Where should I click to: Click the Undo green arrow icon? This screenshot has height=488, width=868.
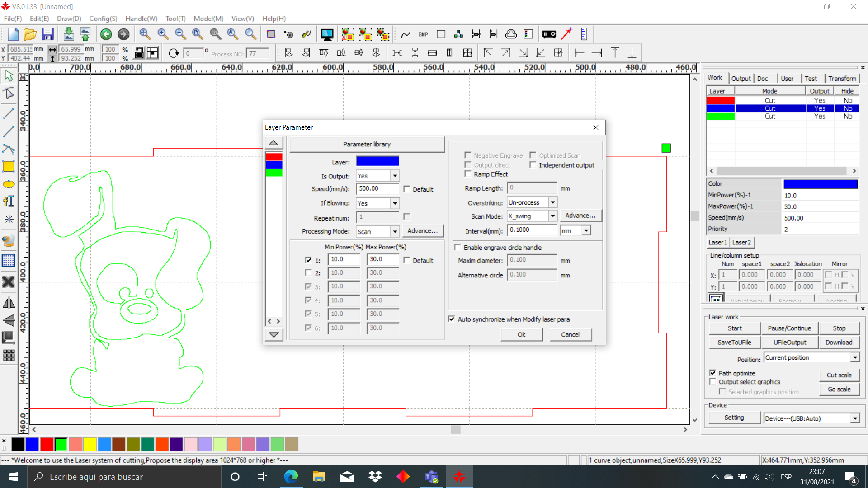pyautogui.click(x=106, y=34)
